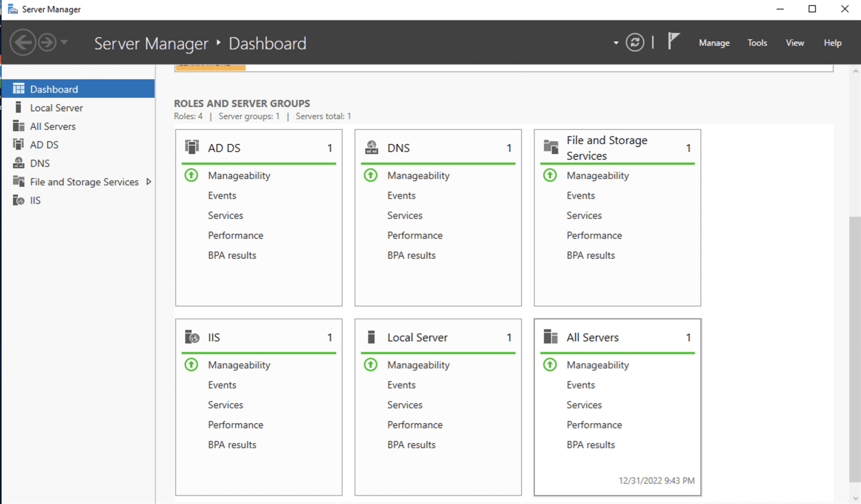Open the Tools menu

[757, 43]
